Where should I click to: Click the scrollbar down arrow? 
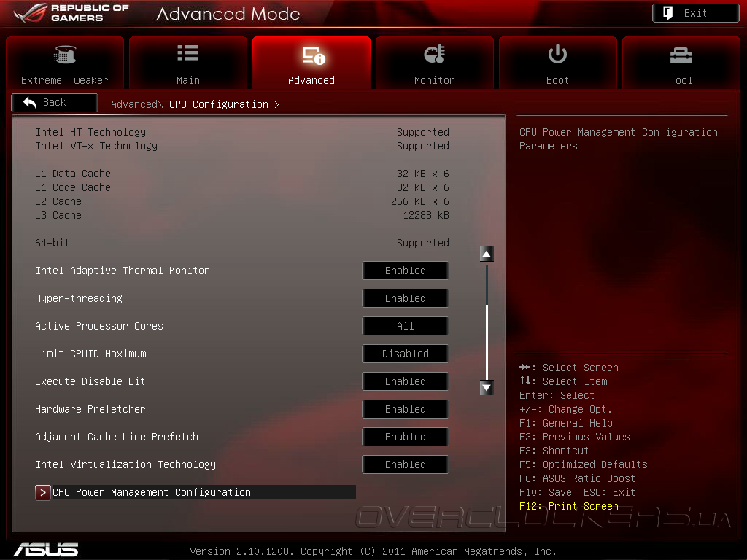tap(487, 388)
